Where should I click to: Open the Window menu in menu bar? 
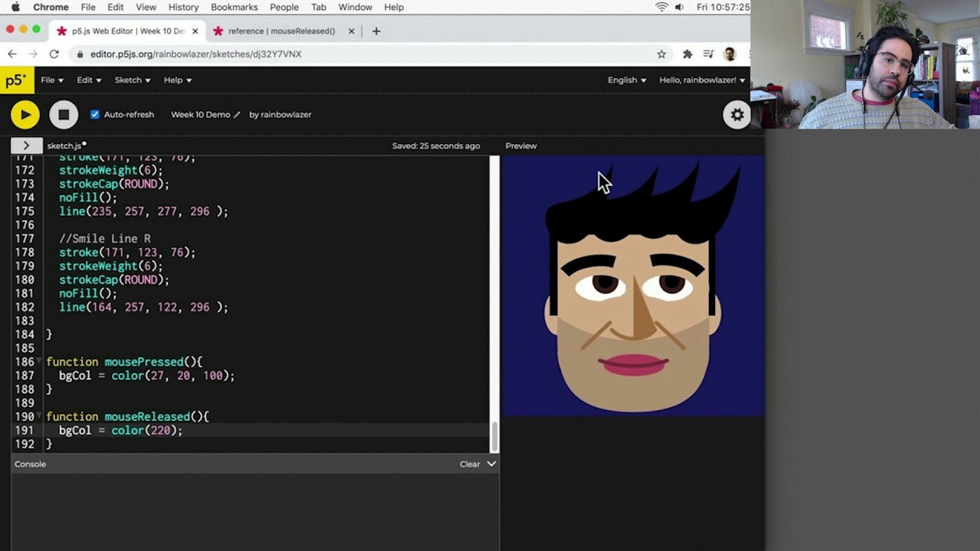click(355, 7)
